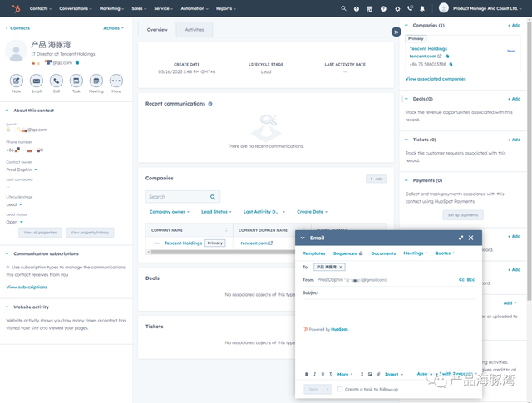
Task: Click the Companies search field
Action: pyautogui.click(x=183, y=197)
